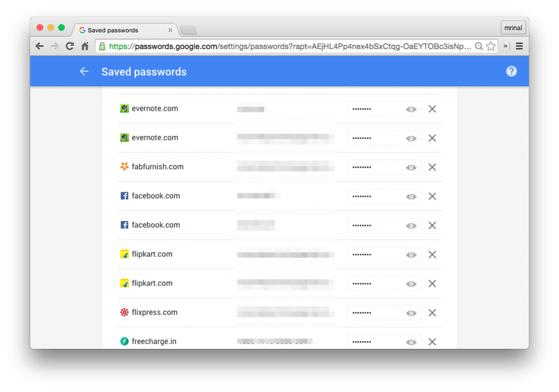Reload the page in the browser toolbar
Image resolution: width=559 pixels, height=392 pixels.
tap(69, 46)
